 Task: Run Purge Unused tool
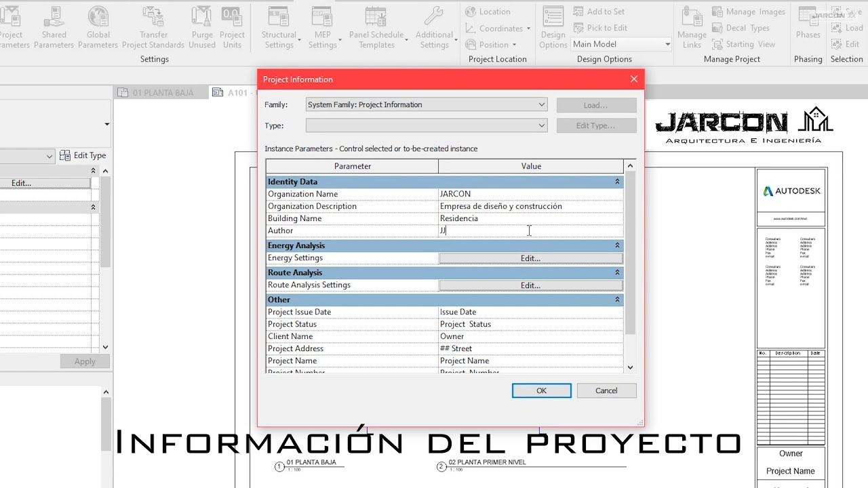click(x=202, y=27)
